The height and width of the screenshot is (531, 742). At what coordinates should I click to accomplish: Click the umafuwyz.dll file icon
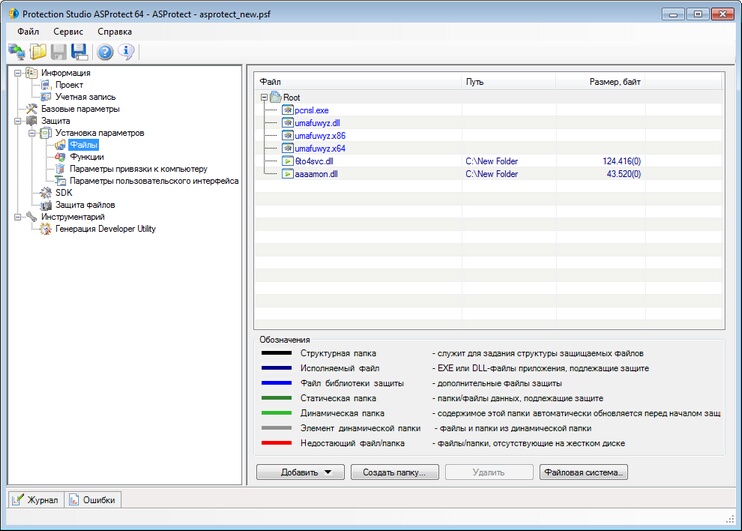click(287, 123)
